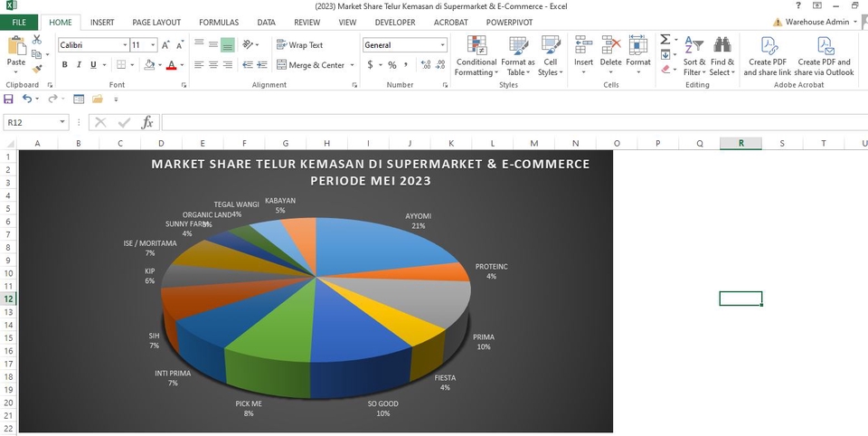Increase font size with the large A
This screenshot has height=436, width=868.
pyautogui.click(x=165, y=45)
